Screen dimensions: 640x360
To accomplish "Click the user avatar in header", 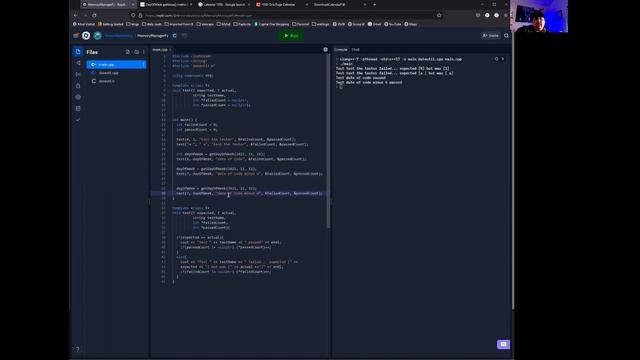I will (x=98, y=36).
